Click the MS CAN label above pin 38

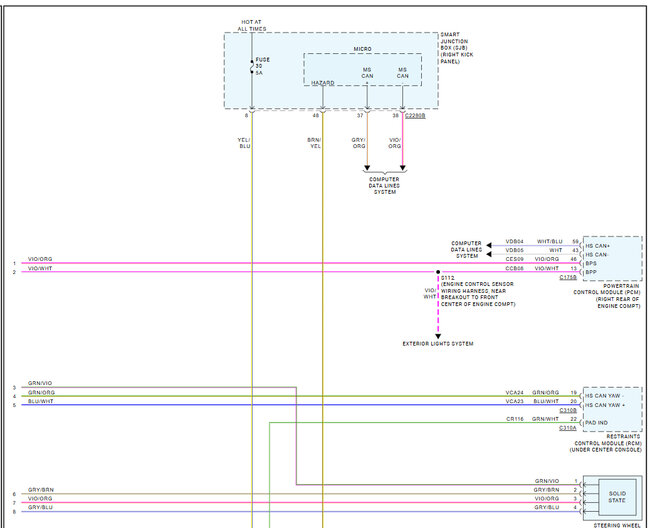403,73
